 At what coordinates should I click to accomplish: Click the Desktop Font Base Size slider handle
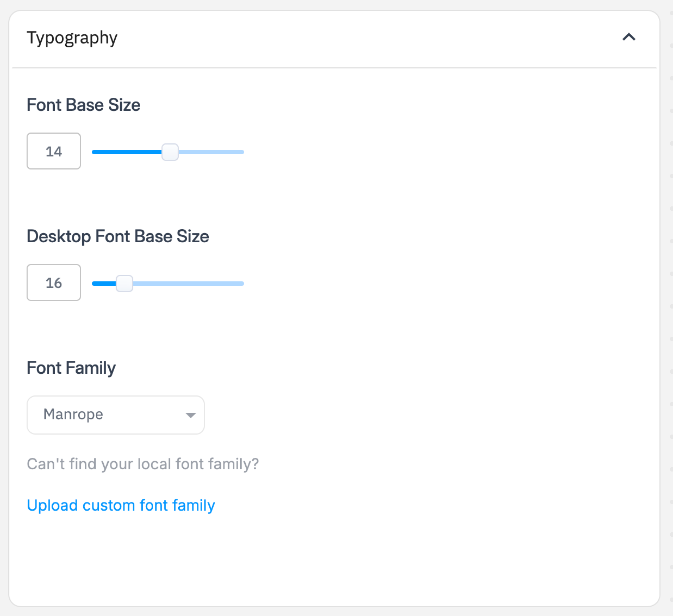tap(124, 284)
